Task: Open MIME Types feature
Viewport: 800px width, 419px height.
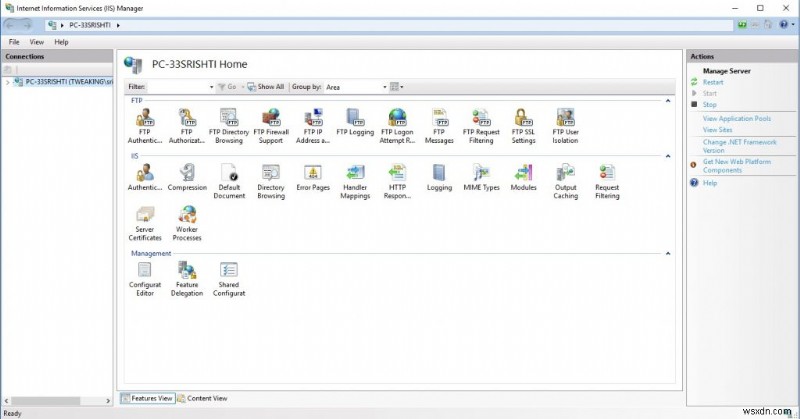Action: pos(481,178)
